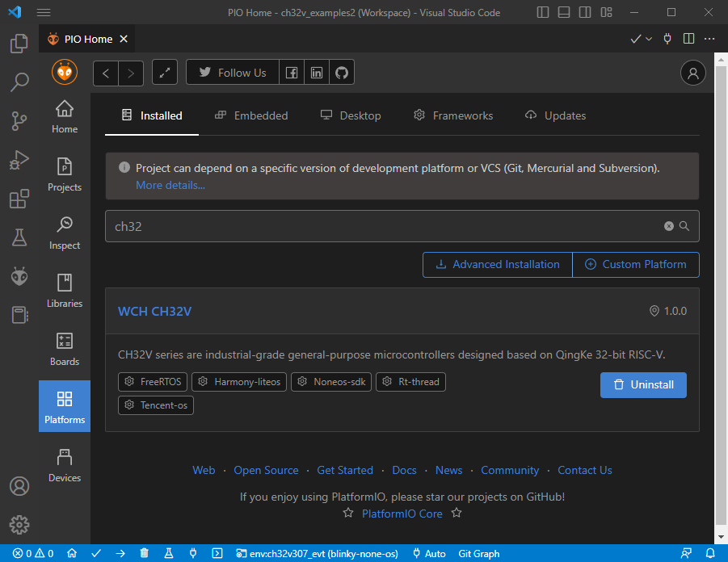
Task: Open the Open Source footer link
Action: tap(266, 470)
